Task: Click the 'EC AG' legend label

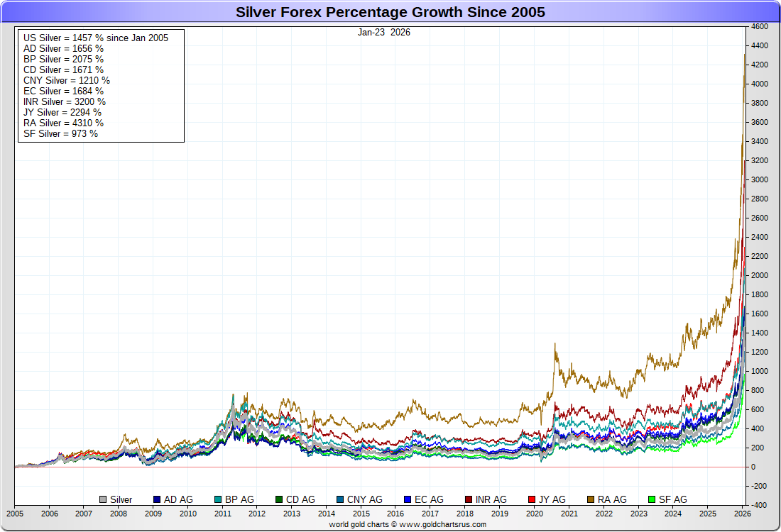Action: [429, 499]
